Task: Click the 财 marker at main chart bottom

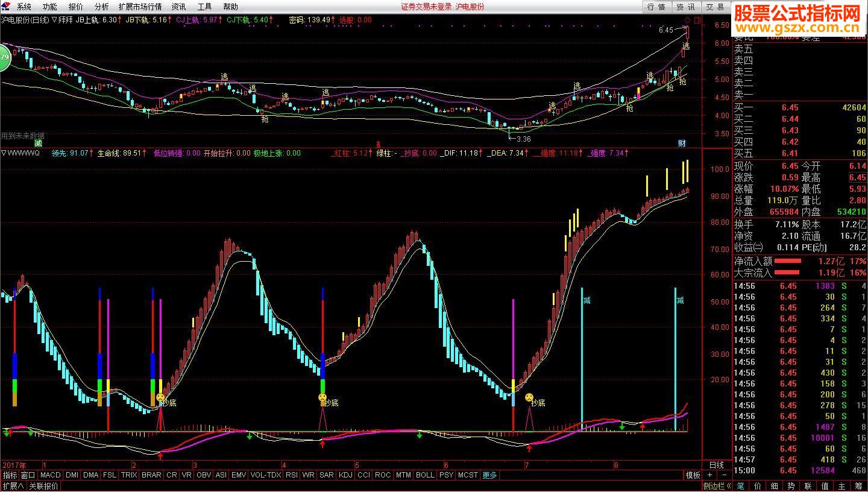Action: click(682, 143)
